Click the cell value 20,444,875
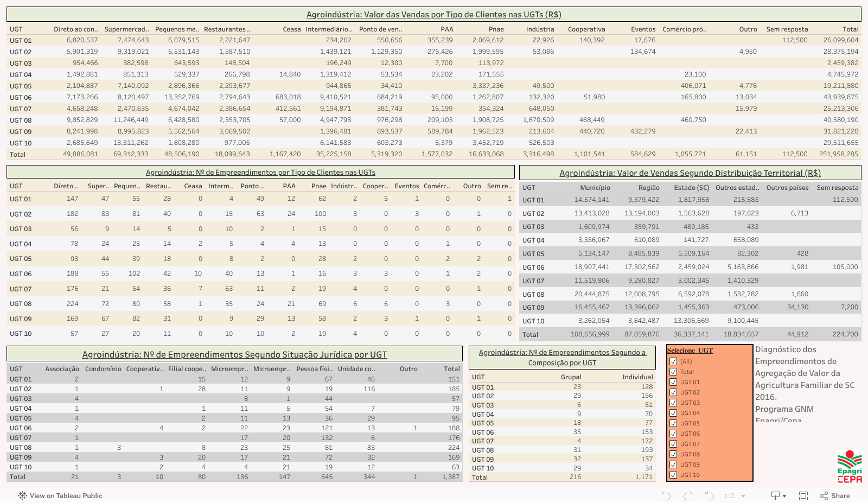 click(592, 294)
